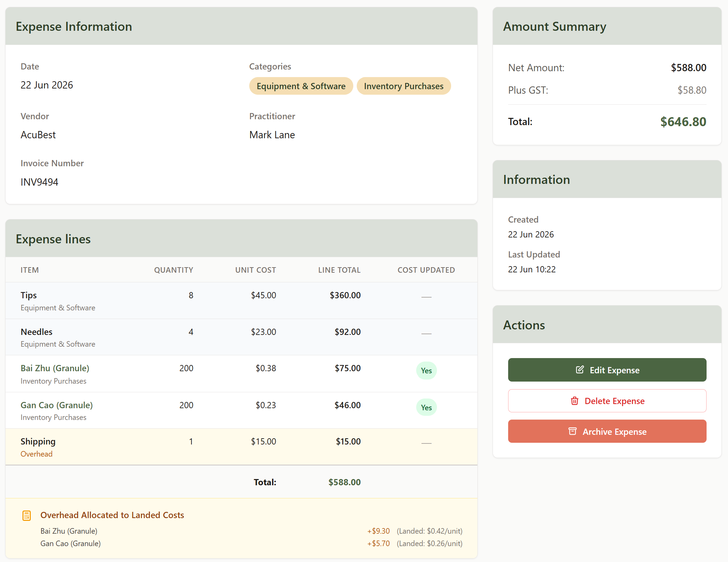Click the LINE TOTAL column header
This screenshot has width=728, height=562.
[339, 270]
